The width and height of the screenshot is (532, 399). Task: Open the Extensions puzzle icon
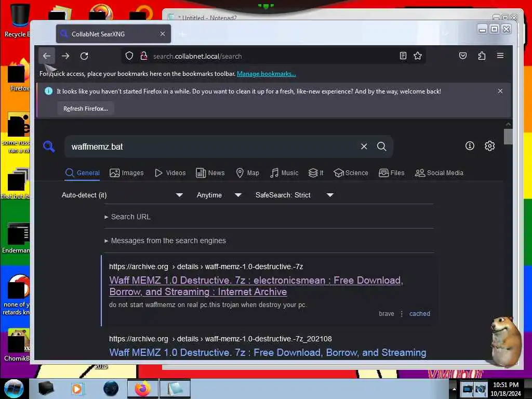[482, 56]
